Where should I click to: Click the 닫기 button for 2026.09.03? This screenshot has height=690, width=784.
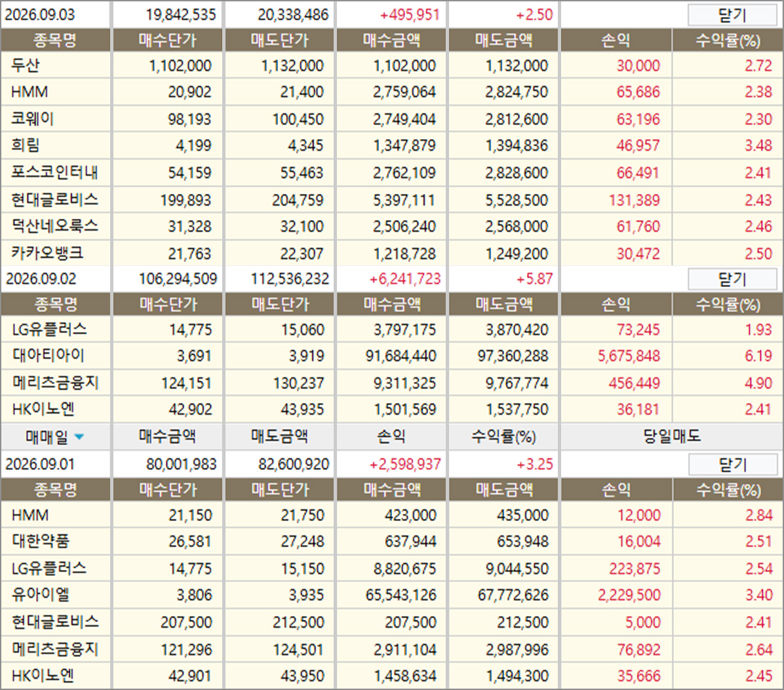point(732,15)
